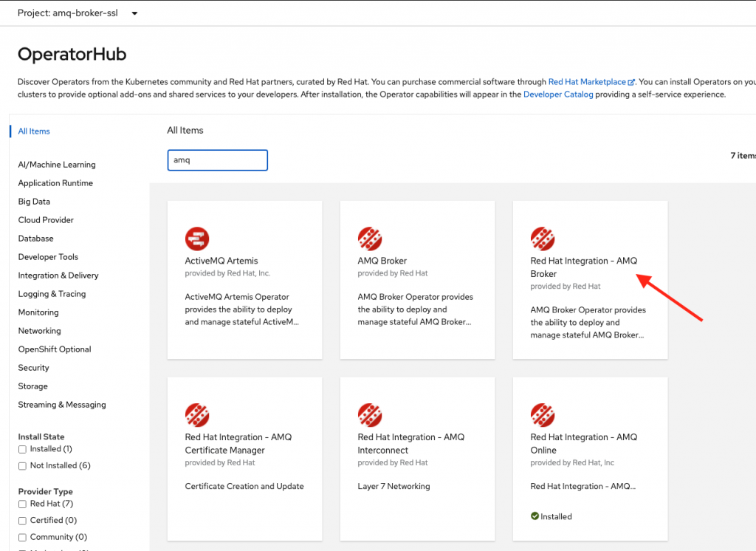Open the Red Hat Marketplace link
756x551 pixels.
click(587, 82)
